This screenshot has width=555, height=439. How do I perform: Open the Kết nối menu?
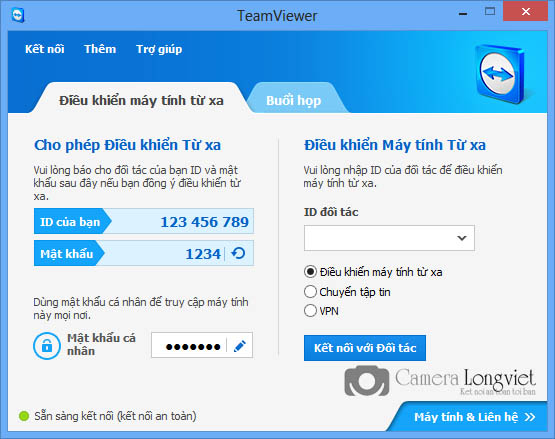point(45,49)
